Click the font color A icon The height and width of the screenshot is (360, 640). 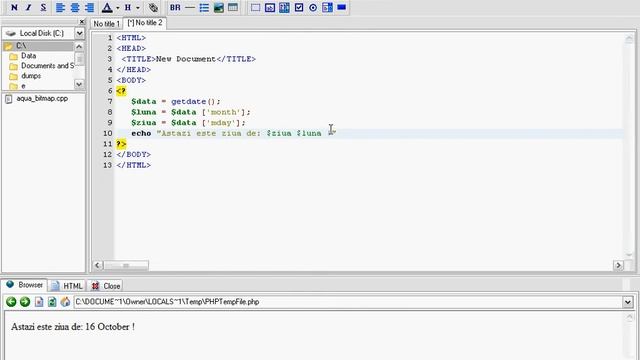point(107,7)
